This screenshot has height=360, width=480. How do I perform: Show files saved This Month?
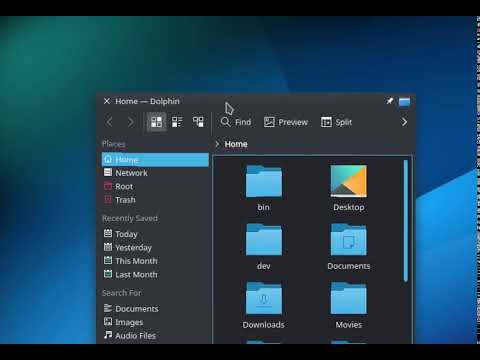tap(155, 261)
